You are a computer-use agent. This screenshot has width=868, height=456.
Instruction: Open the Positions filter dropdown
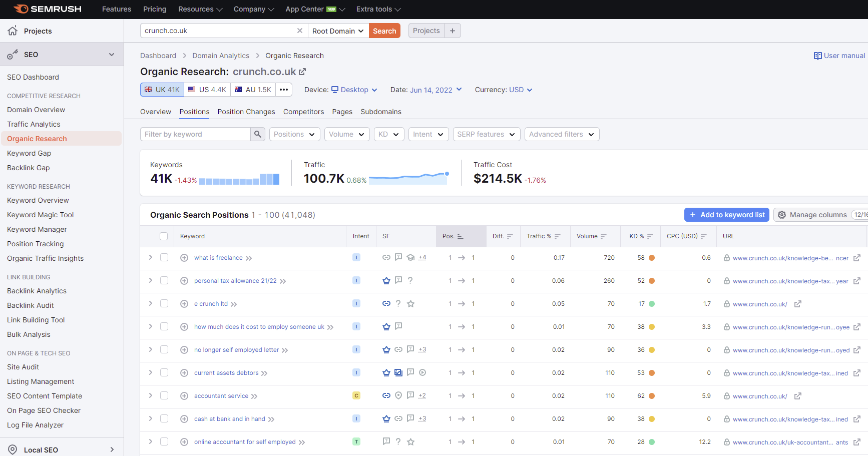tap(295, 134)
